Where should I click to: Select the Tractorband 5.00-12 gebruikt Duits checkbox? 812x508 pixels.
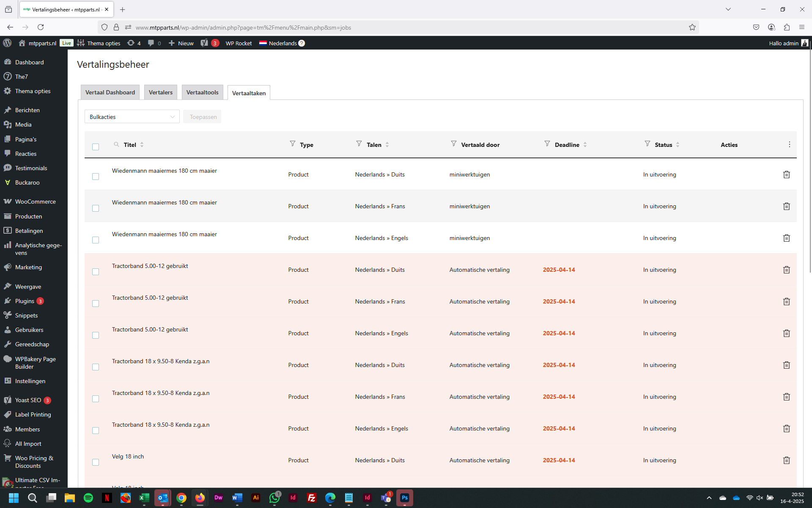pos(96,272)
